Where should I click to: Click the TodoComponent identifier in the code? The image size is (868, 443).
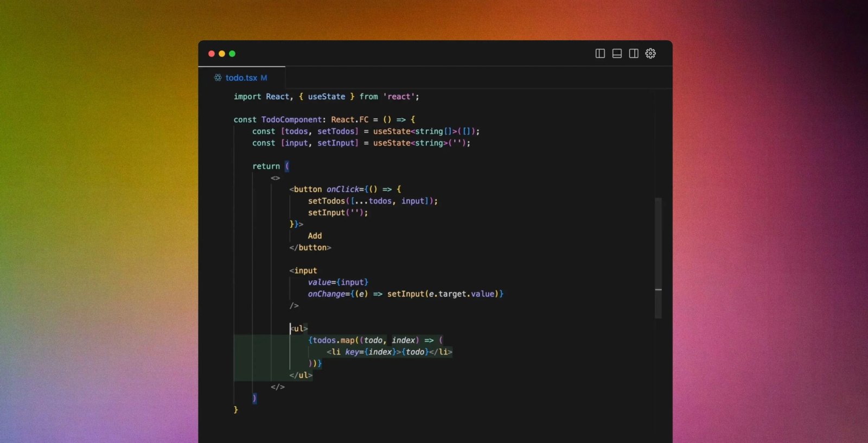[292, 119]
